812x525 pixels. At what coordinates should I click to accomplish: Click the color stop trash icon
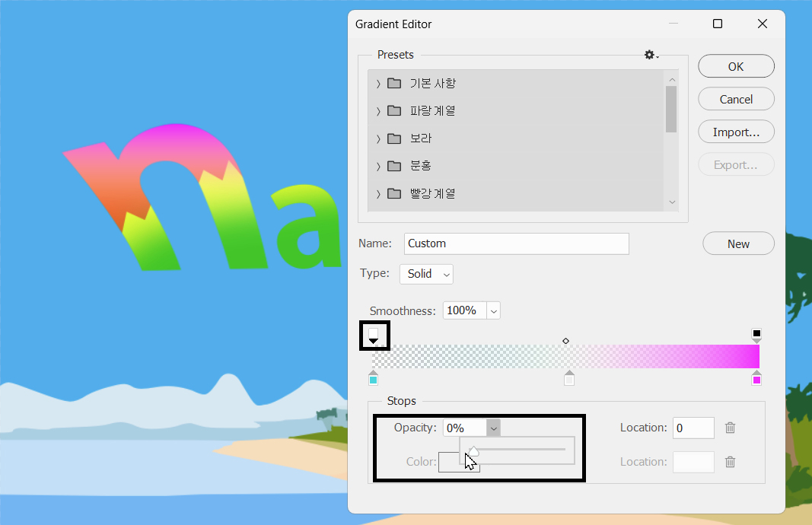[730, 462]
